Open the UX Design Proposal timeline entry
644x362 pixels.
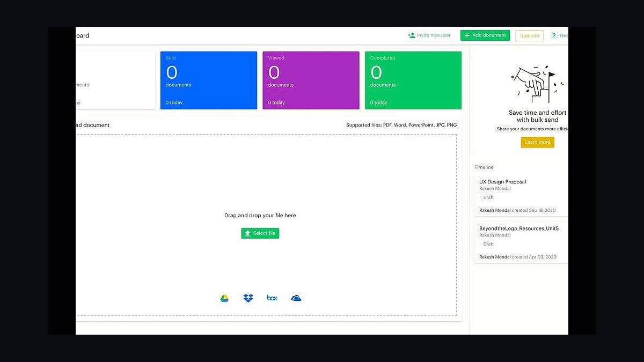coord(521,196)
